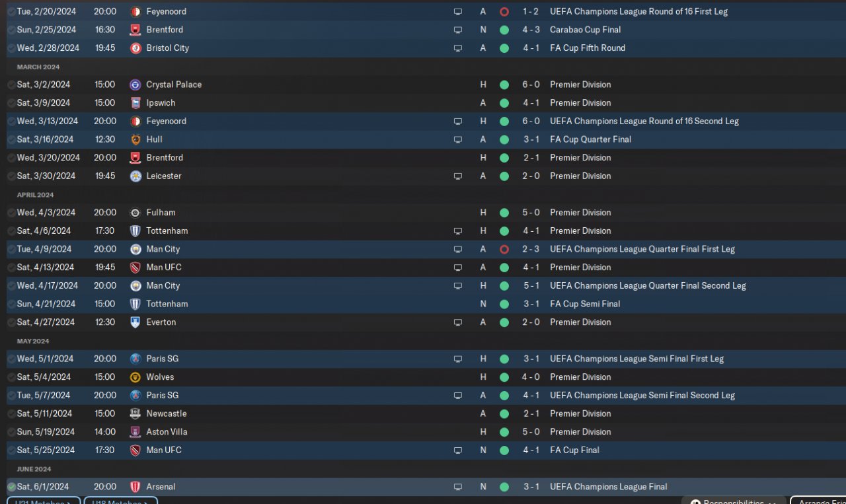Toggle the checkmark next to Tue, 2/20/2024

coord(11,11)
